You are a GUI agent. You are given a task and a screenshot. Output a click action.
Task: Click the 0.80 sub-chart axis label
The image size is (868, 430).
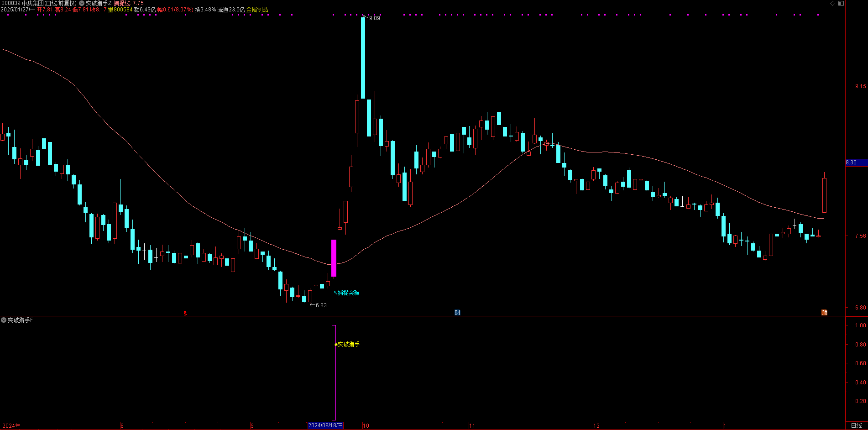point(861,345)
